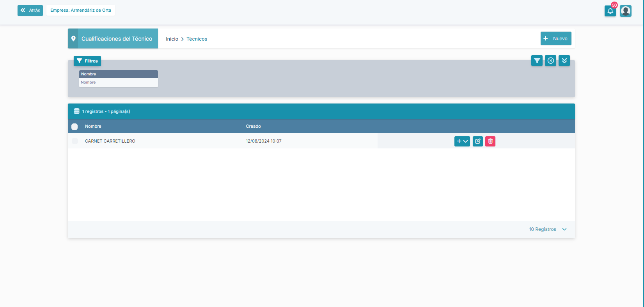Navigate to the Técnicos breadcrumb
The image size is (644, 307).
[197, 39]
